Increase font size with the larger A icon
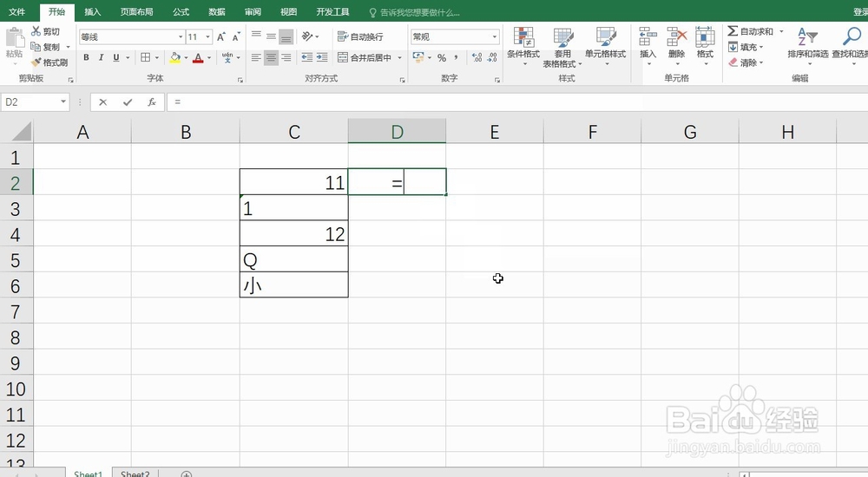This screenshot has height=477, width=868. [220, 37]
